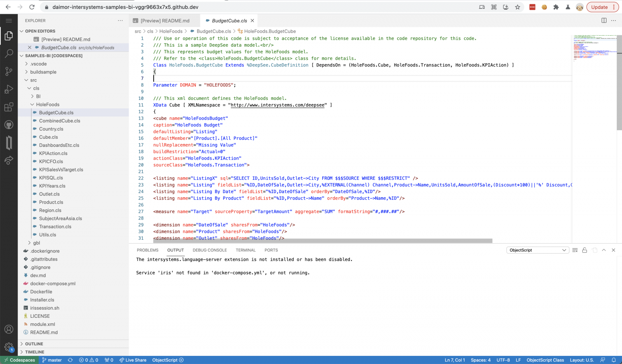Open the Extensions view
This screenshot has width=622, height=364.
point(9,107)
